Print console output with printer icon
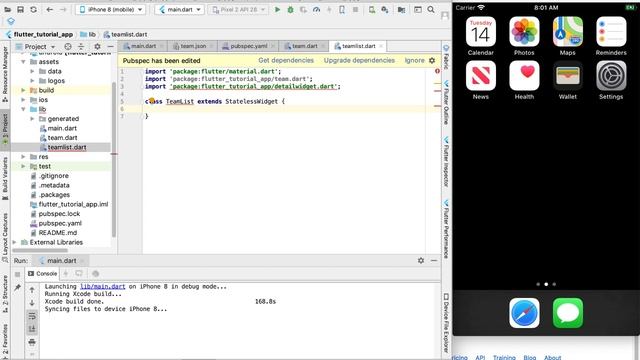This screenshot has height=360, width=640. [x=32, y=342]
